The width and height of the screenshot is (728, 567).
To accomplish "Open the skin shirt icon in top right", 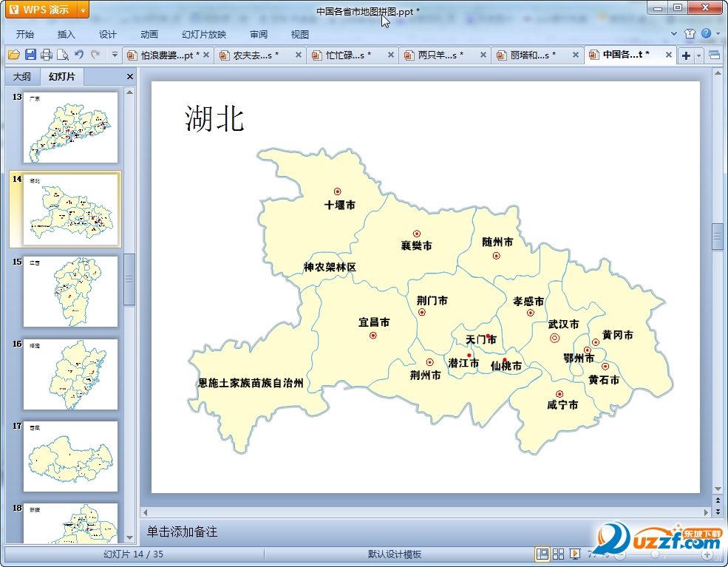I will pos(690,33).
